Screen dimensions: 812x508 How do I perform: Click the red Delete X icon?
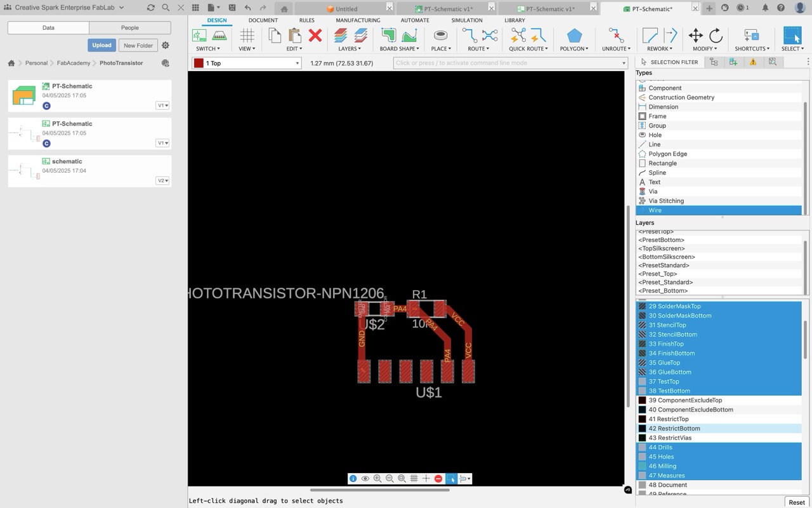[x=315, y=36]
